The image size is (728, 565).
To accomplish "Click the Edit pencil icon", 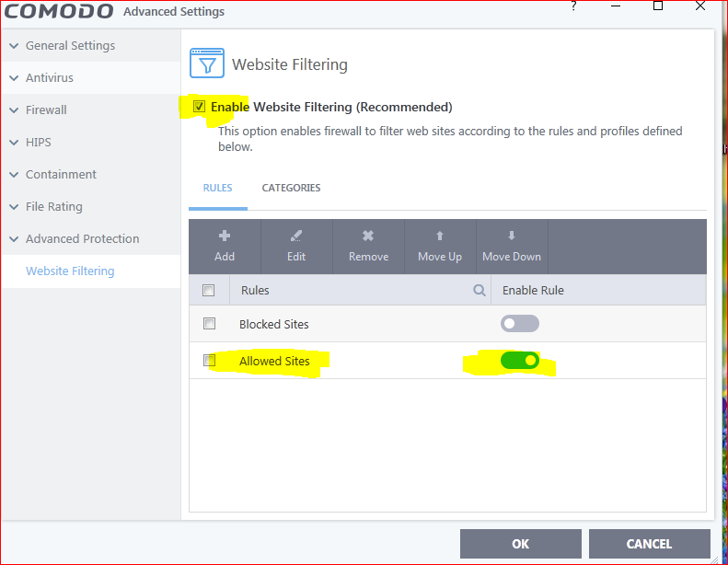I will coord(296,236).
